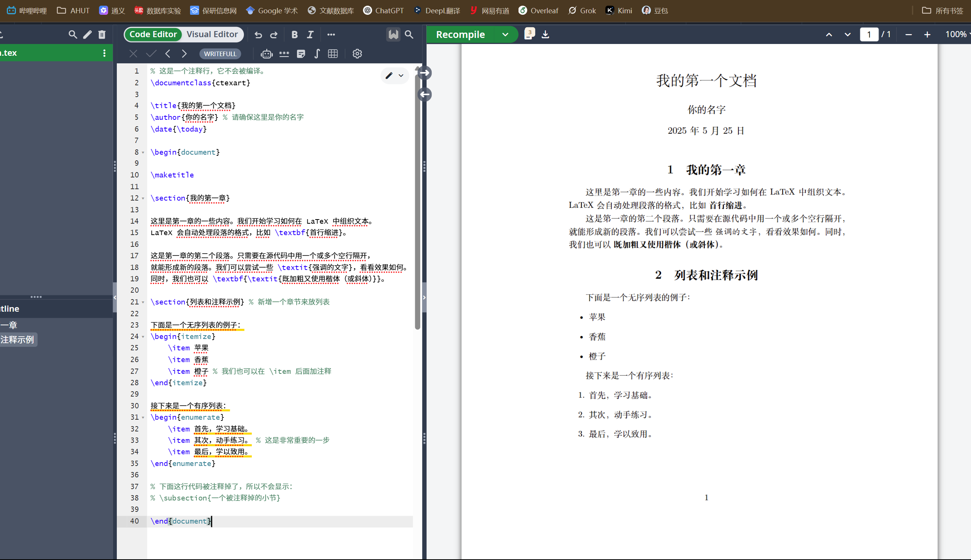
Task: Click the PDF page number field
Action: click(x=869, y=35)
